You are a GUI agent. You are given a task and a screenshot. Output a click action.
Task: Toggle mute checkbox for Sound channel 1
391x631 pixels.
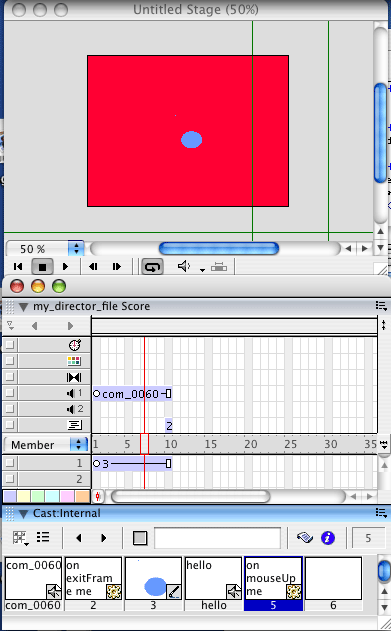point(10,393)
